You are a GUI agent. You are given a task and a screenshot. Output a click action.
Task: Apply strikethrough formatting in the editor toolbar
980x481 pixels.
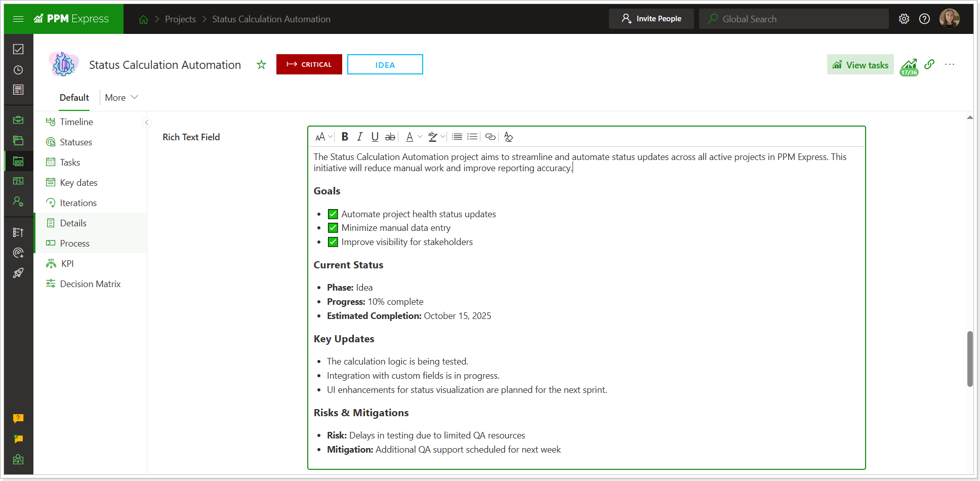[390, 137]
